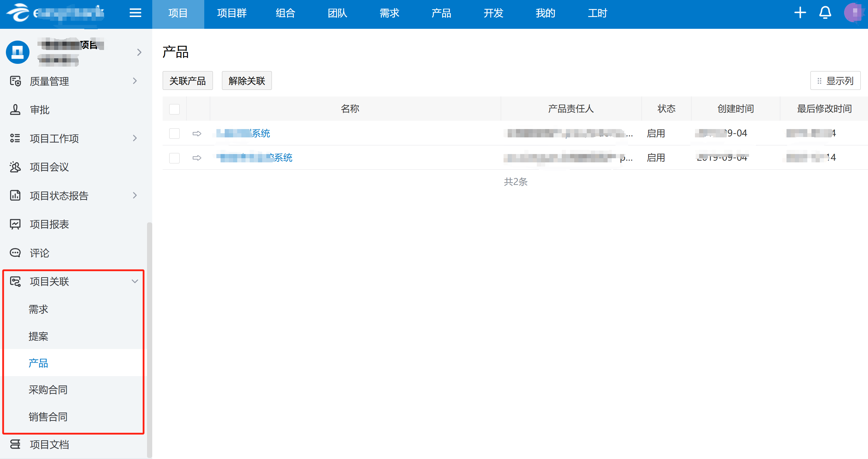Open 项目会议 in the sidebar
Screen dimensions: 868x459
(49, 167)
